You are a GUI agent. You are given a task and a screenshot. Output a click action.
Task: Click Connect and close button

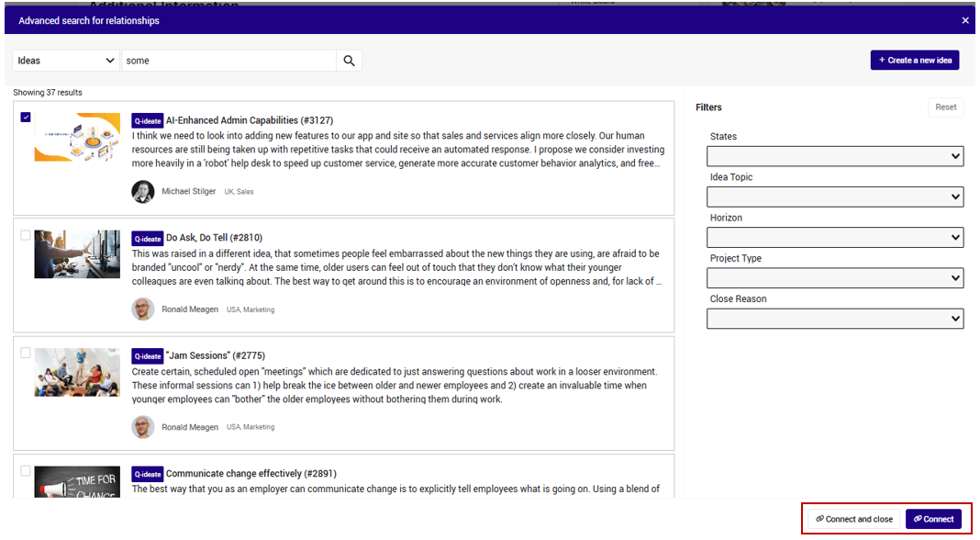pyautogui.click(x=854, y=519)
